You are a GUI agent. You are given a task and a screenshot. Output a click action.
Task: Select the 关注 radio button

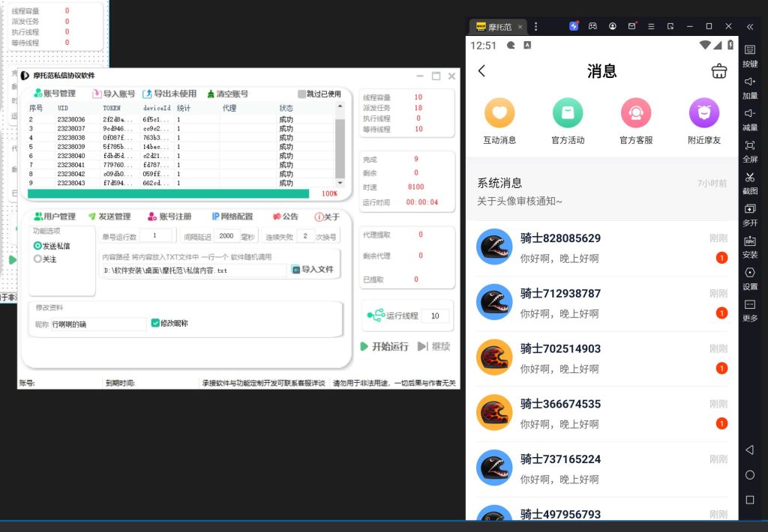point(37,259)
